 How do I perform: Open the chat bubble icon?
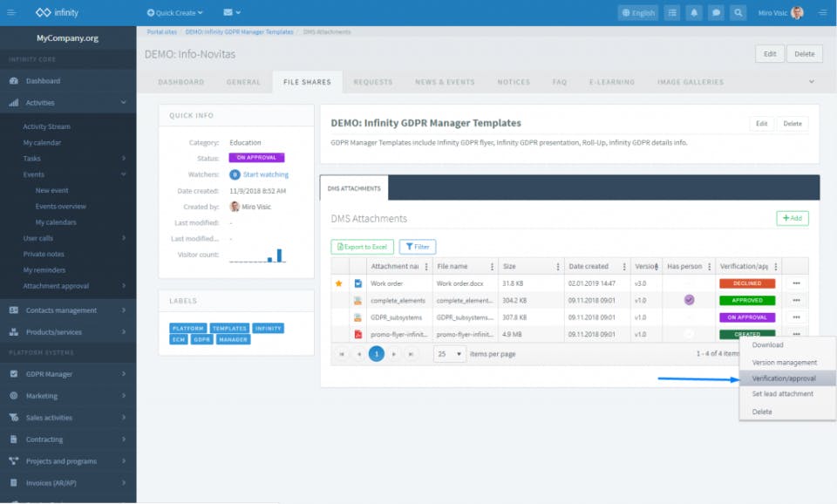click(716, 13)
